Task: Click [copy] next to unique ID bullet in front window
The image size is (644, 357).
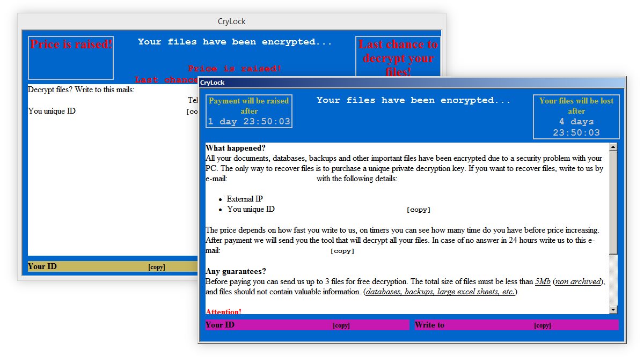Action: coord(419,210)
